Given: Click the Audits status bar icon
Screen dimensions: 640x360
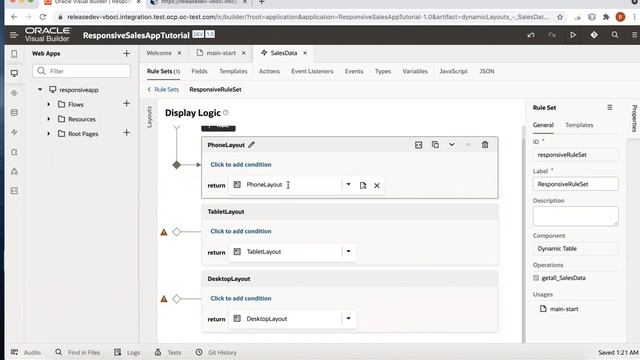Looking at the screenshot, I should (x=15, y=352).
